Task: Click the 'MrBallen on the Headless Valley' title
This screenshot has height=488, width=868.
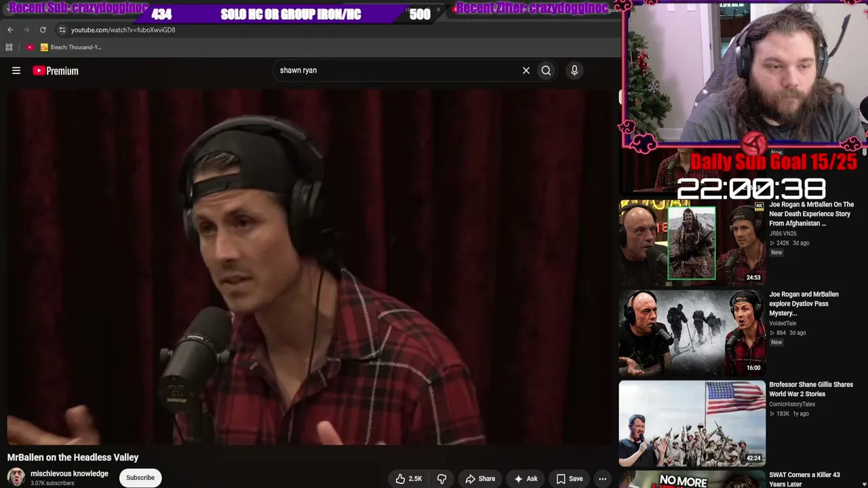Action: 73,457
